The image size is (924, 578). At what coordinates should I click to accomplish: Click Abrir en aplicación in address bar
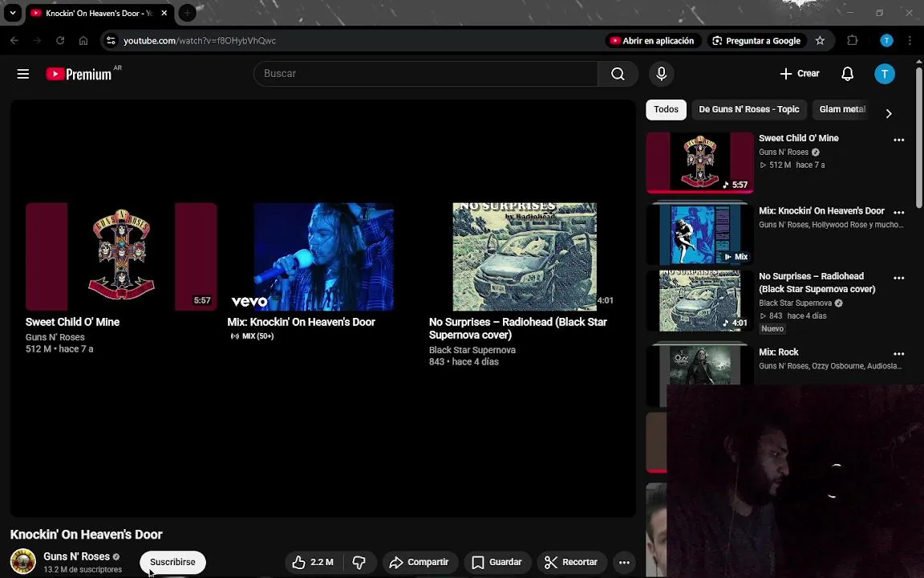pyautogui.click(x=652, y=41)
